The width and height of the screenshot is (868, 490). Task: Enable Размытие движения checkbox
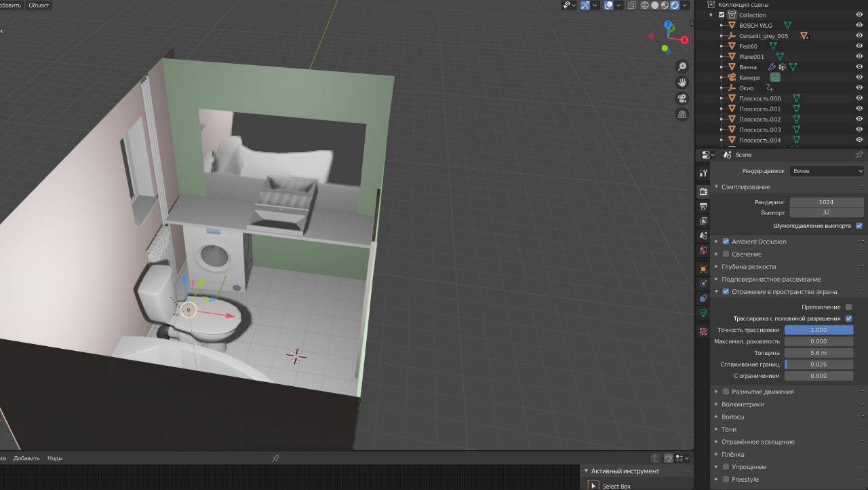coord(726,392)
